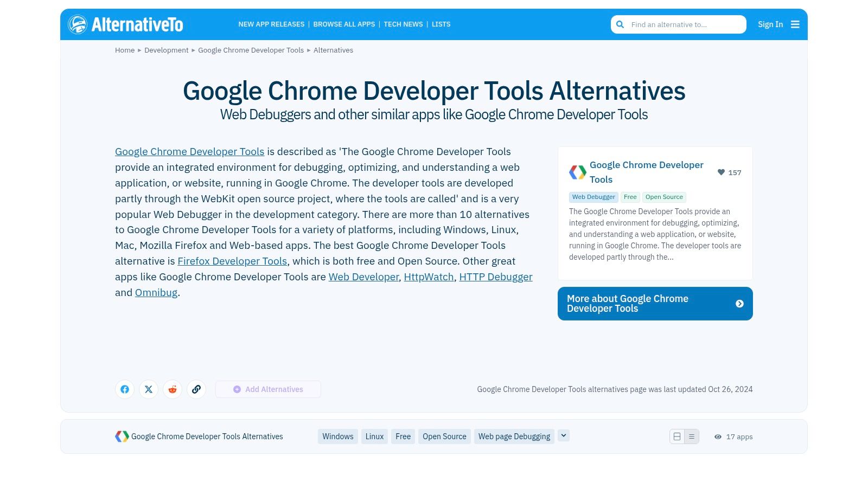The width and height of the screenshot is (868, 488).
Task: Share the page on Reddit
Action: [173, 389]
